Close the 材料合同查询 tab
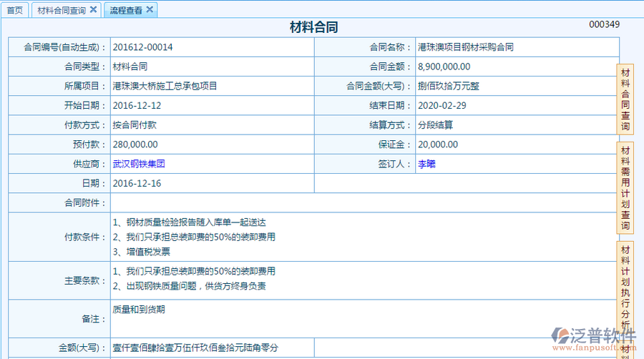 click(x=93, y=9)
